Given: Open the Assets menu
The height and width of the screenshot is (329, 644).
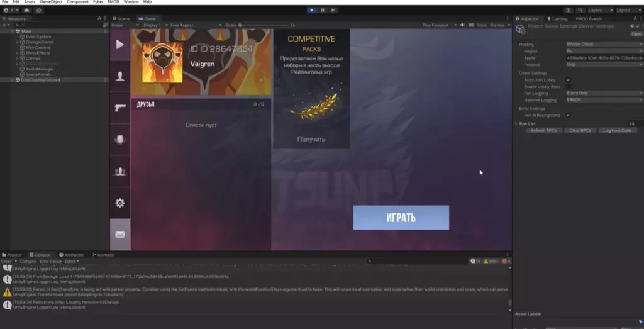Looking at the screenshot, I should [30, 2].
